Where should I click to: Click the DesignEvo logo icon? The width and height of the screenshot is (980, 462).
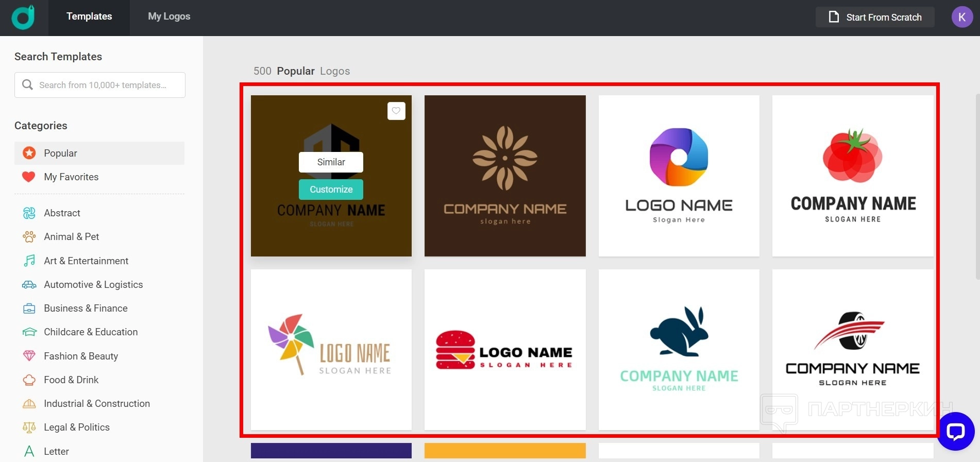(23, 18)
